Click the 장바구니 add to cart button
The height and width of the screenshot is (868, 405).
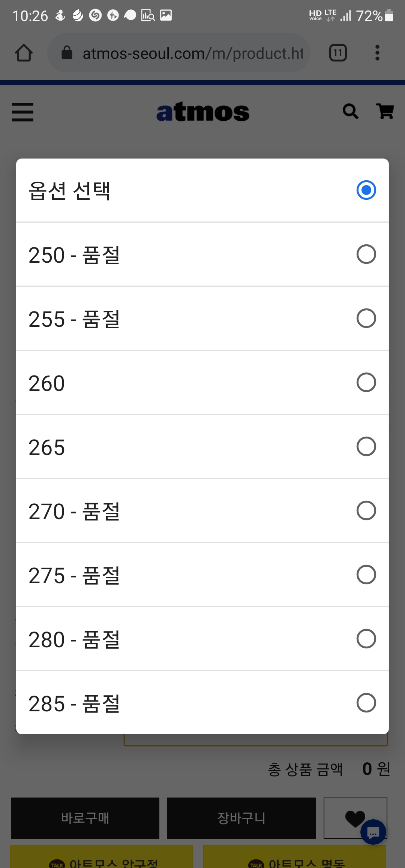click(x=241, y=818)
